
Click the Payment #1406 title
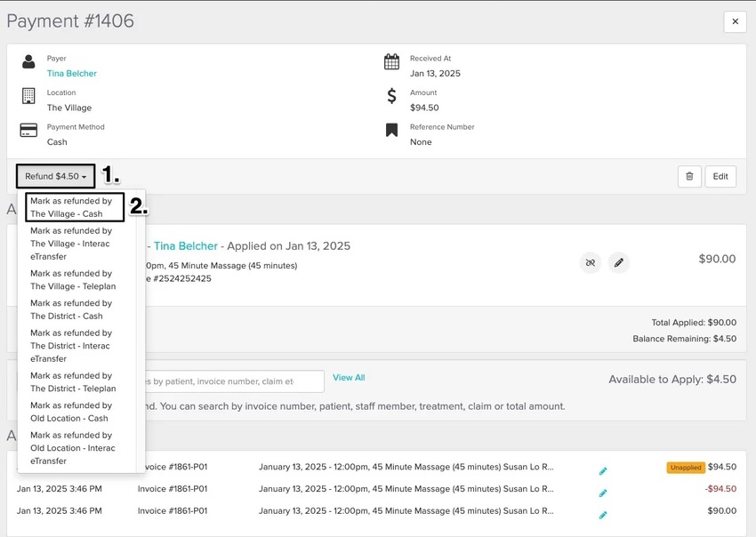click(x=70, y=20)
